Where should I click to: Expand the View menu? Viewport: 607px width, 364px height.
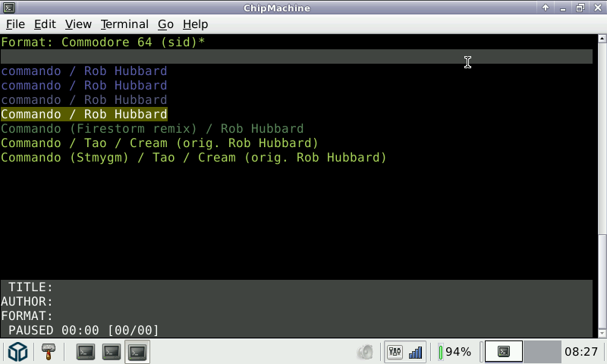78,24
